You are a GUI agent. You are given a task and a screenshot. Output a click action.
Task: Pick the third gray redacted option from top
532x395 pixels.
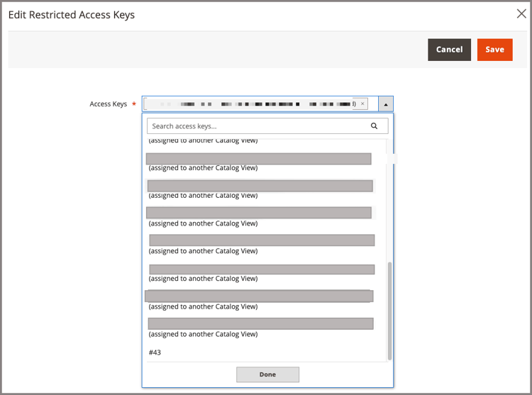[258, 217]
